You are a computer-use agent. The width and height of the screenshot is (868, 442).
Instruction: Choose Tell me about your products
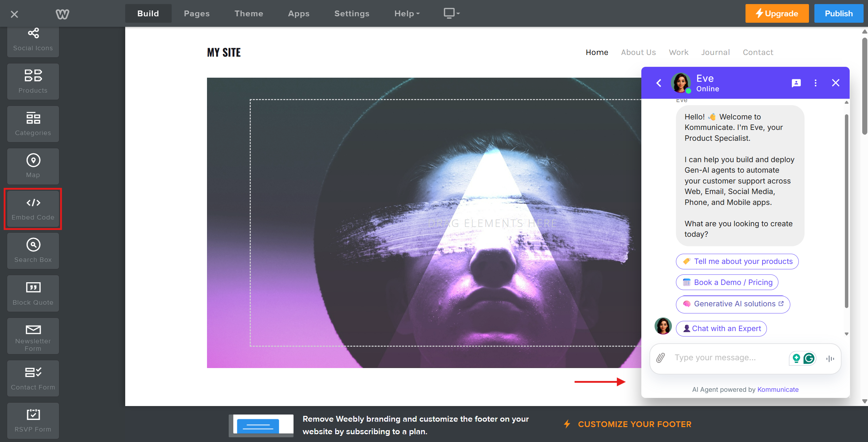[737, 262]
